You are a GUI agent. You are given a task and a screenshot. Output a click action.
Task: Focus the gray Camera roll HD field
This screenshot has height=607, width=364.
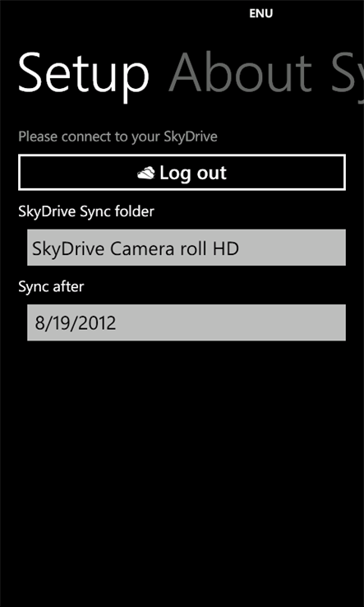(187, 248)
